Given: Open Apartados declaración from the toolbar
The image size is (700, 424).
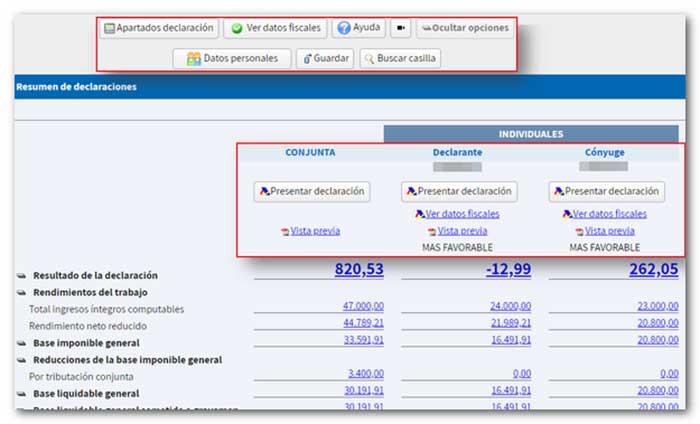Looking at the screenshot, I should pyautogui.click(x=158, y=28).
